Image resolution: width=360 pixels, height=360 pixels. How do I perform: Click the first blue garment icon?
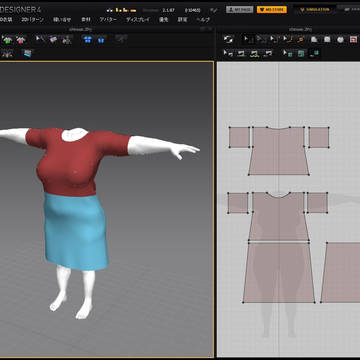(88, 40)
